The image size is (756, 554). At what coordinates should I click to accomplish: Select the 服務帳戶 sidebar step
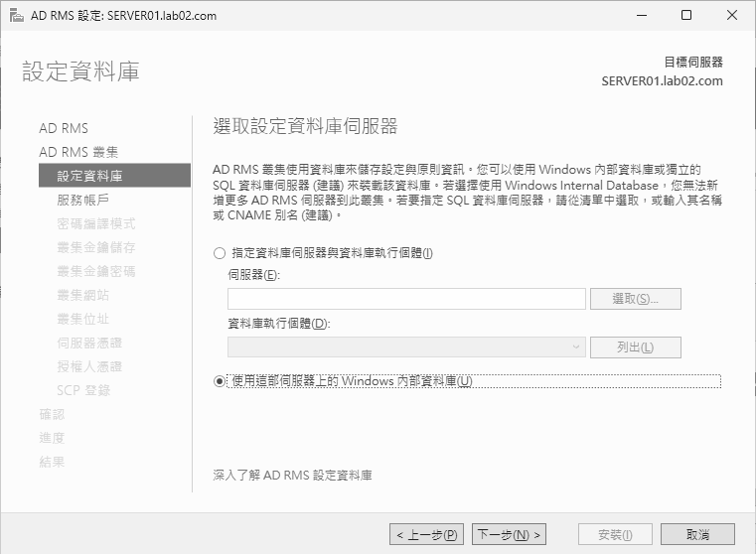[x=82, y=200]
